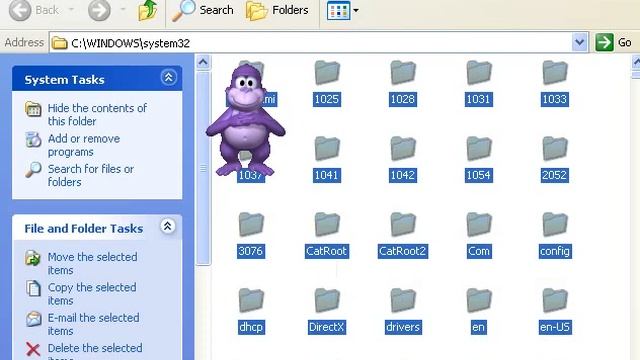Select the 2052 folder
640x360 pixels.
554,159
